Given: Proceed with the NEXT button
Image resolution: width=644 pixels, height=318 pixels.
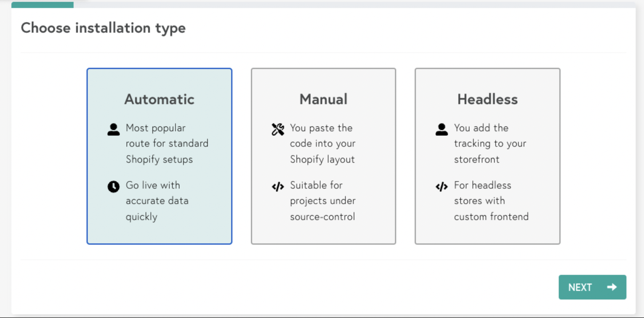Looking at the screenshot, I should (x=592, y=287).
